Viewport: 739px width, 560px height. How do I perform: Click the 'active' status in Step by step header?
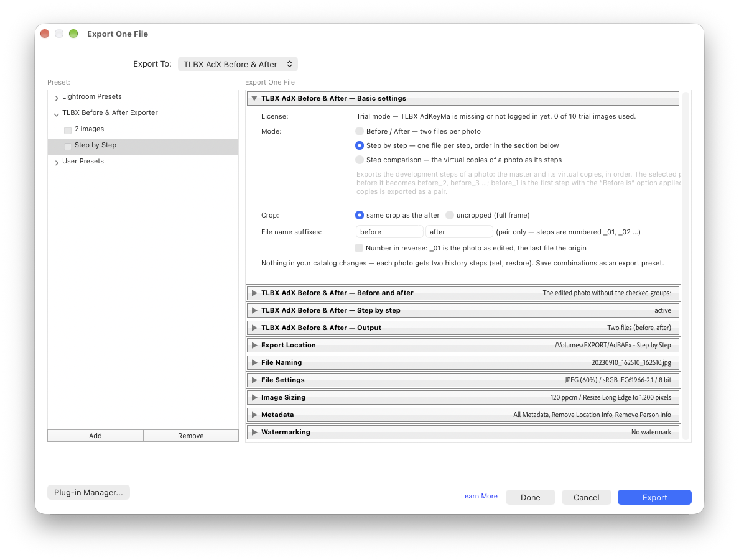pyautogui.click(x=662, y=310)
